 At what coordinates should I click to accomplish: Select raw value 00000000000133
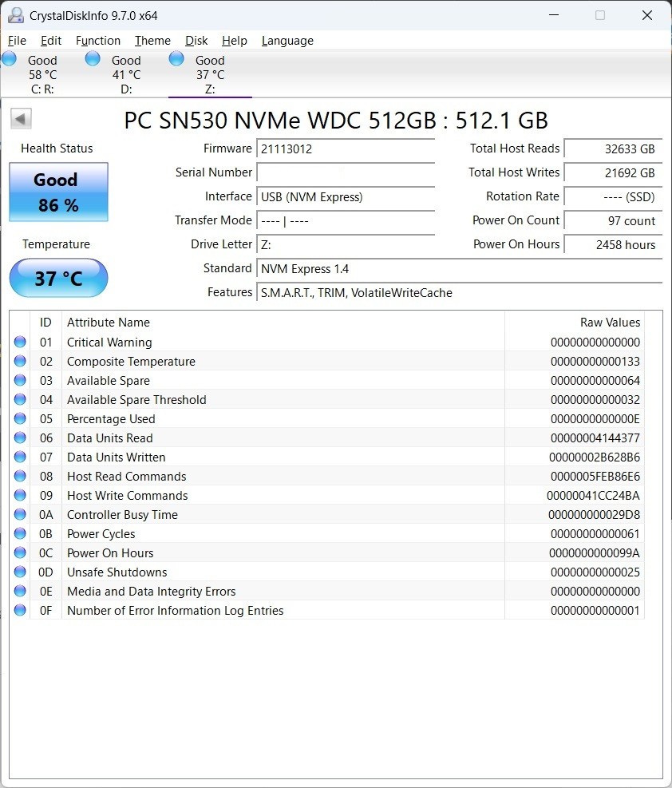point(595,362)
